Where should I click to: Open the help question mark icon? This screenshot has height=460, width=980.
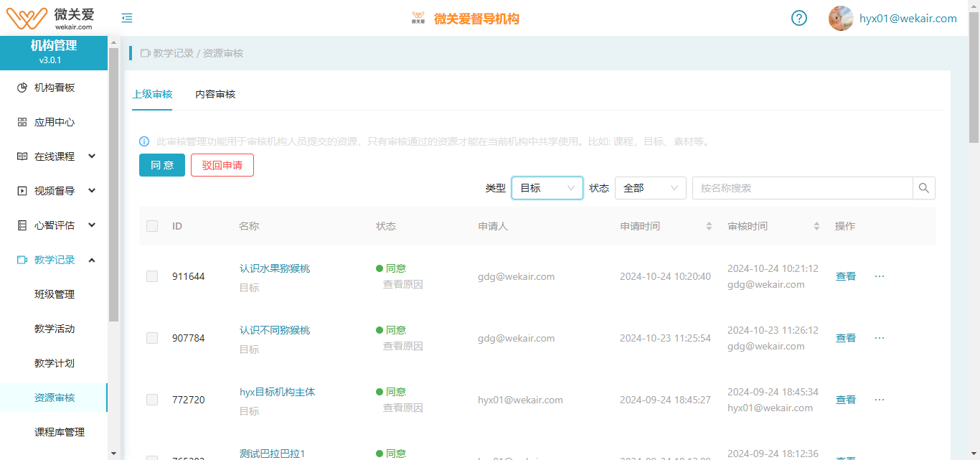click(x=799, y=18)
